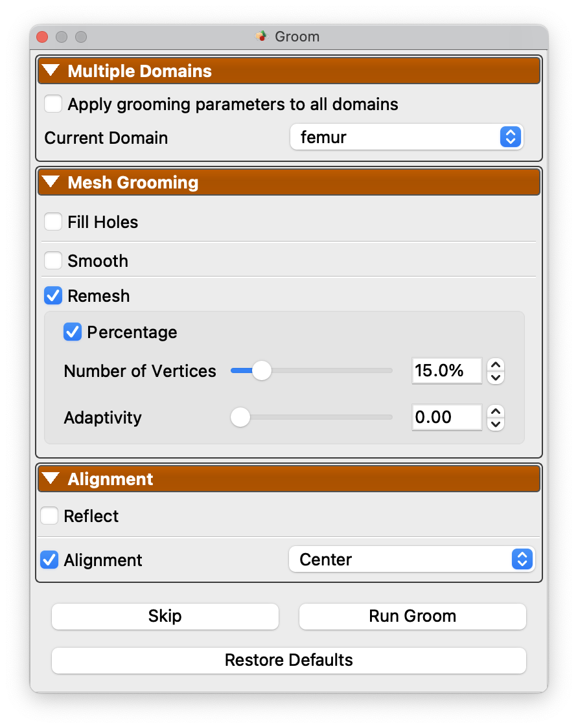Viewport: 578px width, 728px height.
Task: Open the Alignment Center dropdown
Action: pyautogui.click(x=411, y=559)
